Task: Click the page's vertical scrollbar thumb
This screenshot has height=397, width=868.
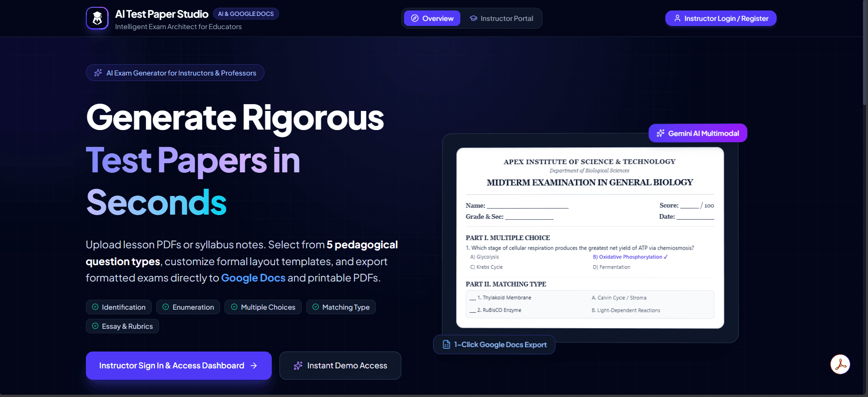Action: click(x=865, y=52)
